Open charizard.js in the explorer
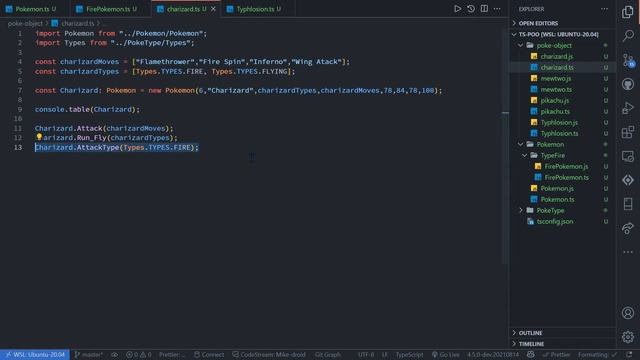This screenshot has height=360, width=640. pyautogui.click(x=556, y=56)
